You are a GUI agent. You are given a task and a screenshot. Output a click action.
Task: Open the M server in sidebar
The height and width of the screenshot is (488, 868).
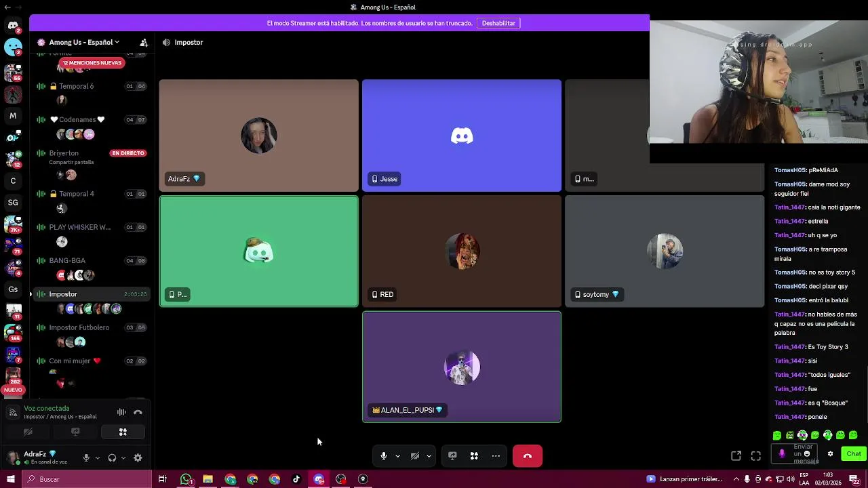pos(13,116)
